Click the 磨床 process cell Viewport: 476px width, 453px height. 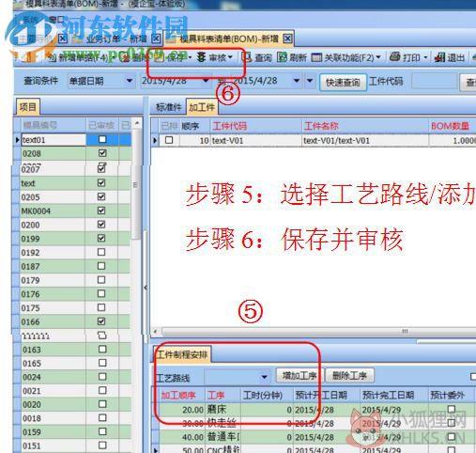point(223,409)
